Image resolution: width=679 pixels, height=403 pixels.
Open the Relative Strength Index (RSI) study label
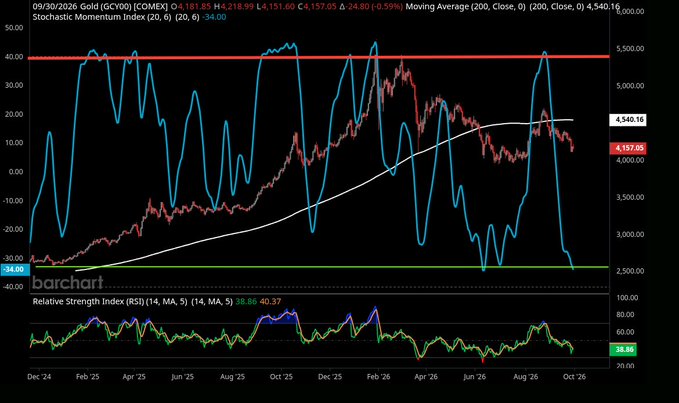(x=110, y=301)
